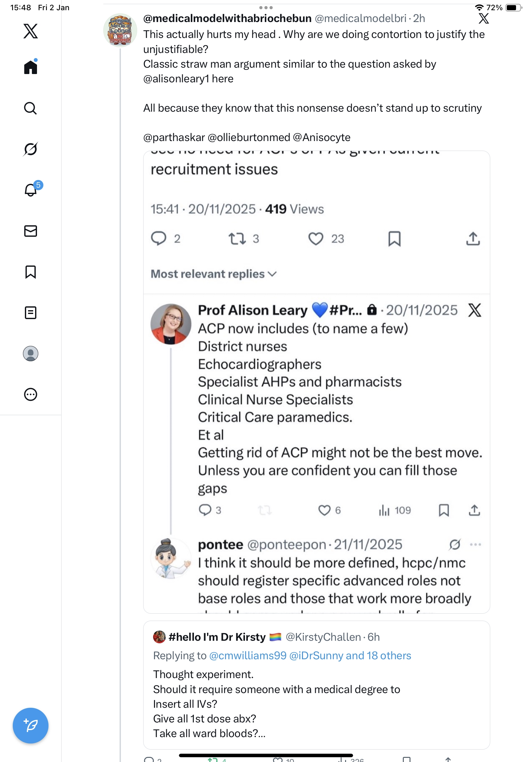
Task: Open the @ollieburtonmed mention link
Action: coord(249,137)
